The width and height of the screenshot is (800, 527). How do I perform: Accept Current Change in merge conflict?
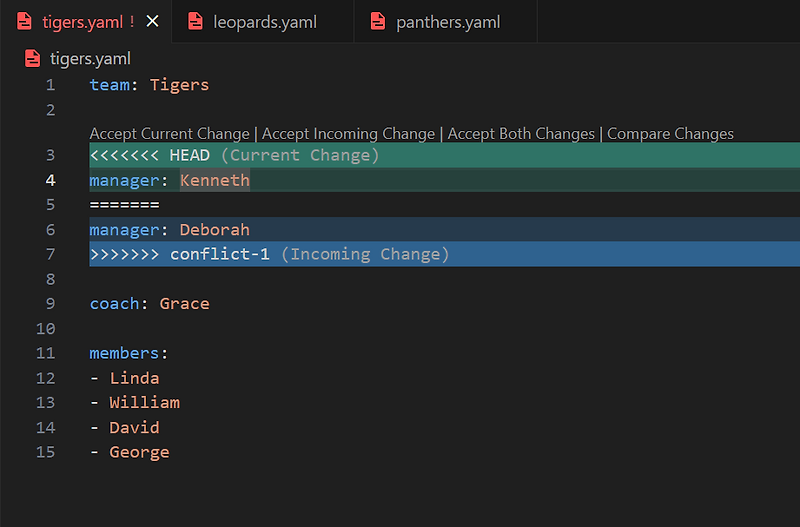169,134
